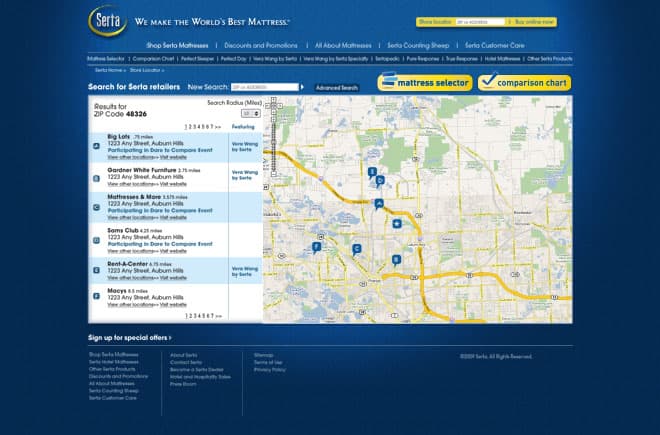The image size is (660, 435).
Task: Click the Store Locator breadcrumb link
Action: point(147,70)
